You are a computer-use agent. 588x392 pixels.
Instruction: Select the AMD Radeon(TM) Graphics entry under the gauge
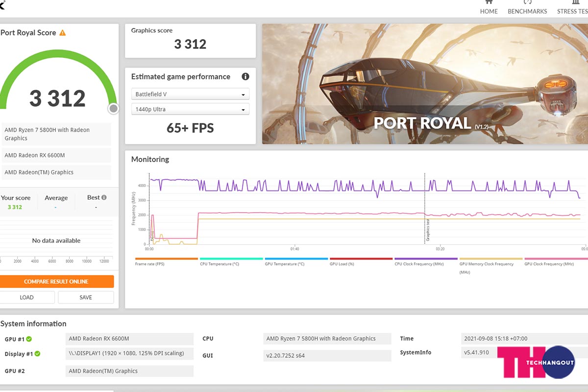56,172
